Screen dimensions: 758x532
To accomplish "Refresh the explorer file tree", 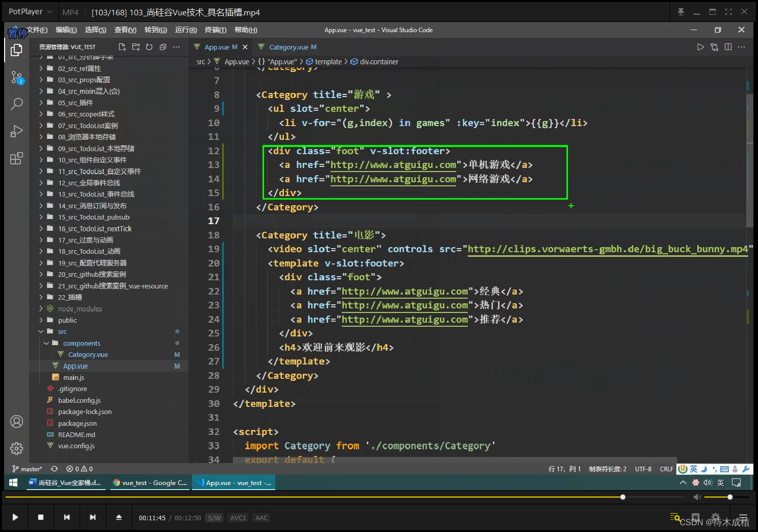I will pos(149,47).
